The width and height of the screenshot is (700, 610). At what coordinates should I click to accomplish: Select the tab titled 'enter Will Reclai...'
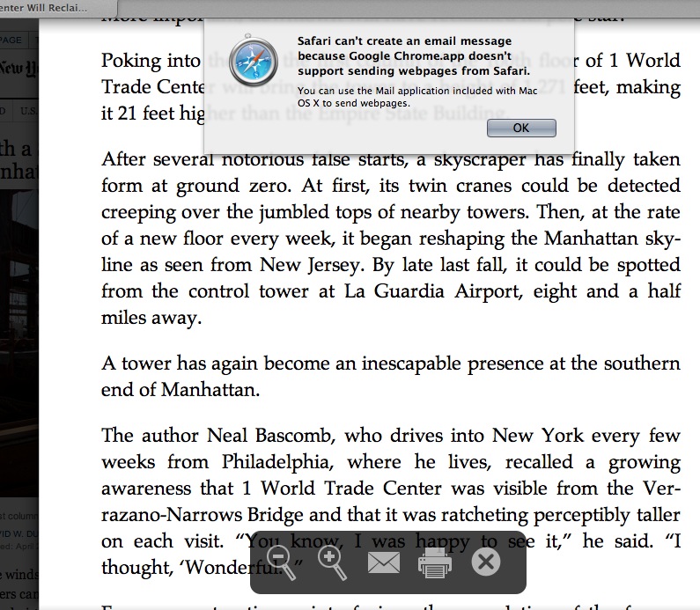58,8
